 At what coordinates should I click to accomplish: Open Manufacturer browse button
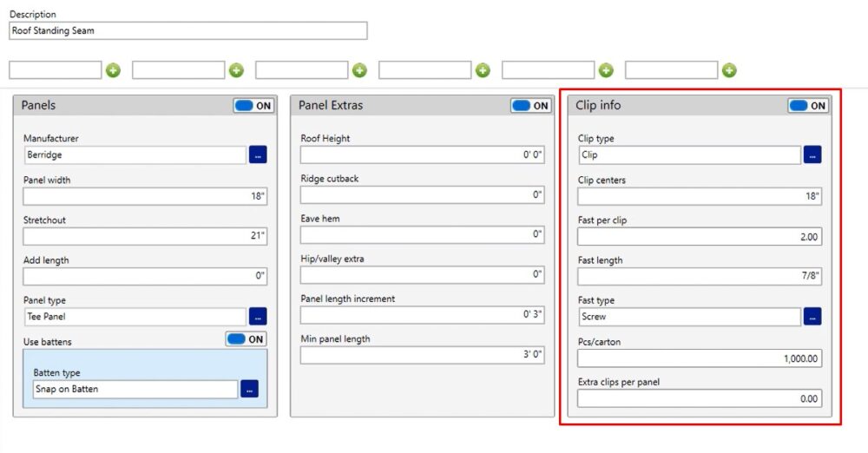point(258,154)
